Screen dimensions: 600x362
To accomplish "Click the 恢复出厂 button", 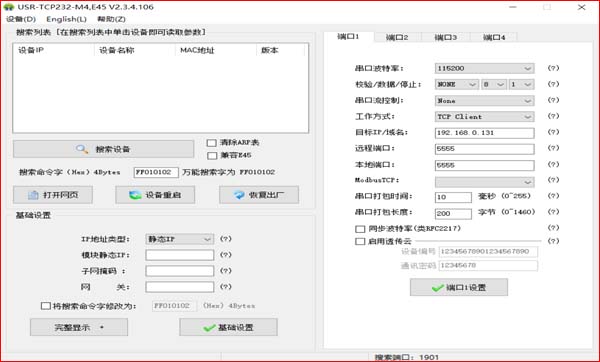I will 259,195.
